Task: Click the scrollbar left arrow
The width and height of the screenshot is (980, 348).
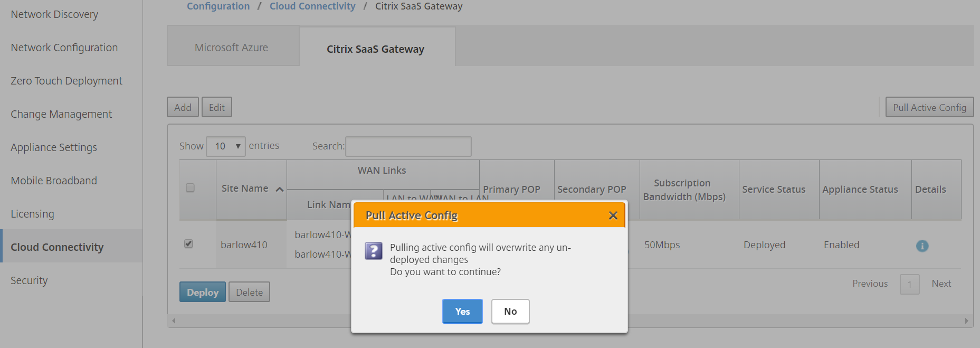Action: click(x=174, y=321)
